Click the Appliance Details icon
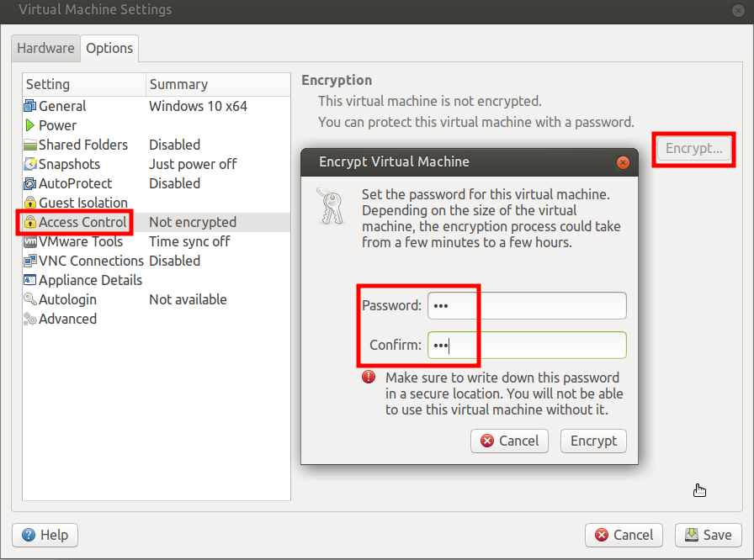Screen dimensions: 754x560 pyautogui.click(x=29, y=280)
